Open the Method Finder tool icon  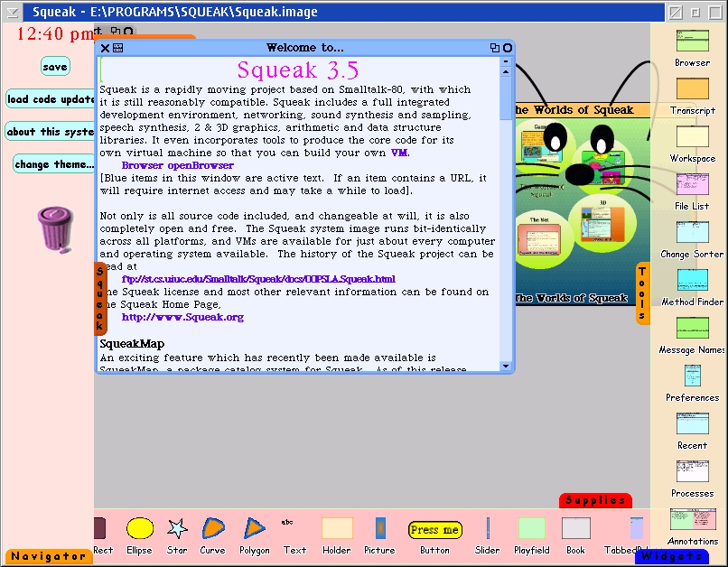coord(692,280)
